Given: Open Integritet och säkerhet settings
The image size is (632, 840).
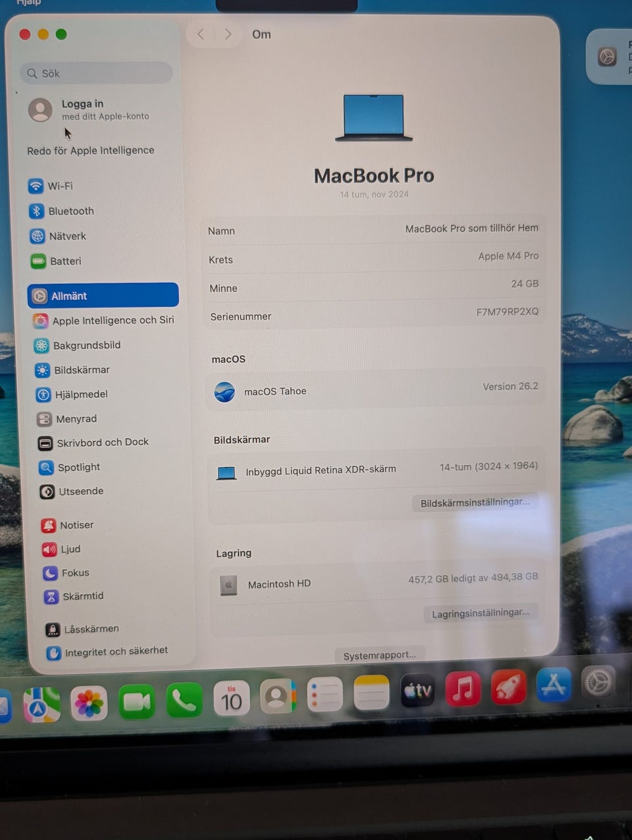Looking at the screenshot, I should tap(107, 652).
